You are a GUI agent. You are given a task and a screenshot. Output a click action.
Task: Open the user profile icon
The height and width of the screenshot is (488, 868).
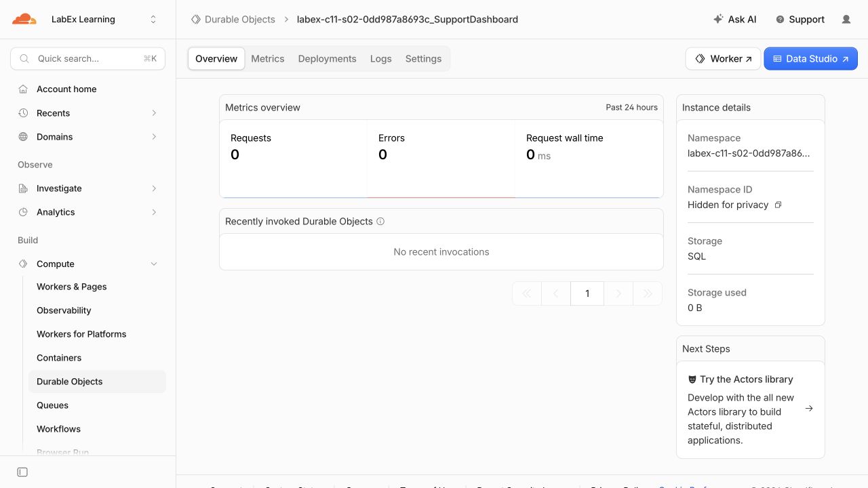[846, 20]
